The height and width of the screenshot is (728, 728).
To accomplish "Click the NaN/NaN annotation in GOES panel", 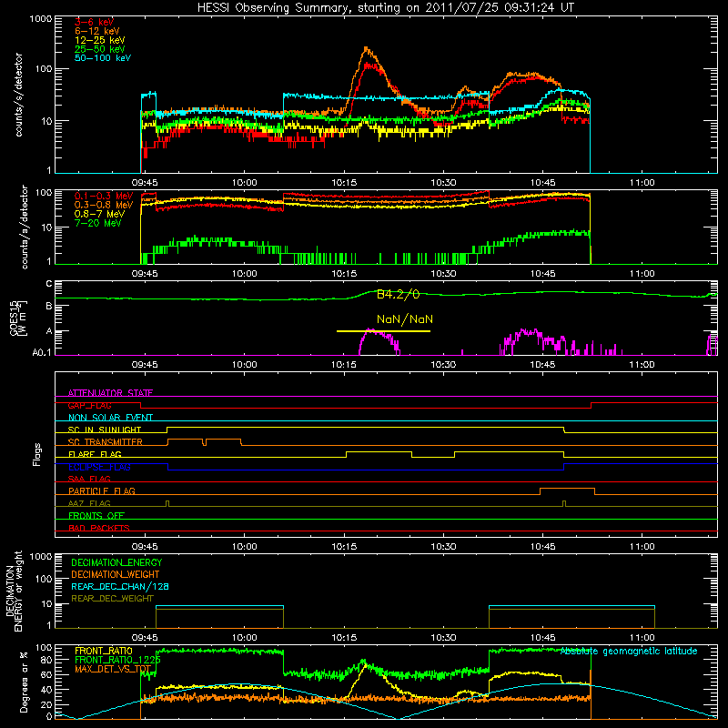I will click(405, 319).
